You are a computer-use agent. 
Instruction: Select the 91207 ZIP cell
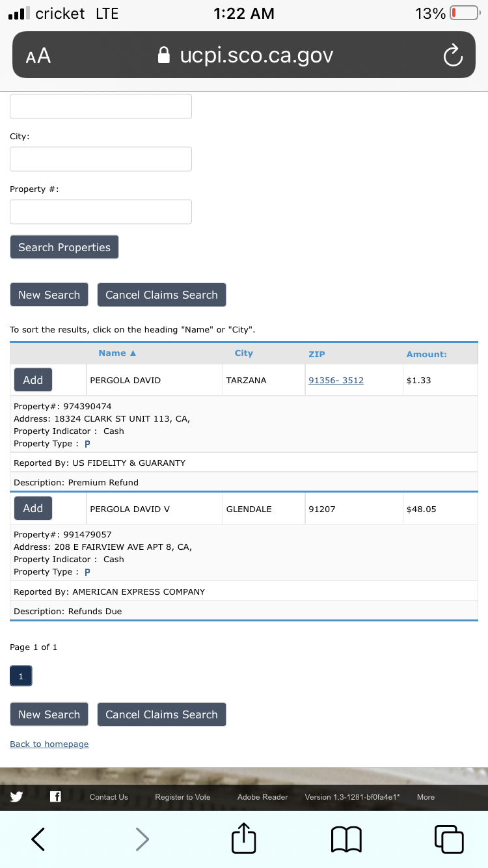(x=353, y=509)
